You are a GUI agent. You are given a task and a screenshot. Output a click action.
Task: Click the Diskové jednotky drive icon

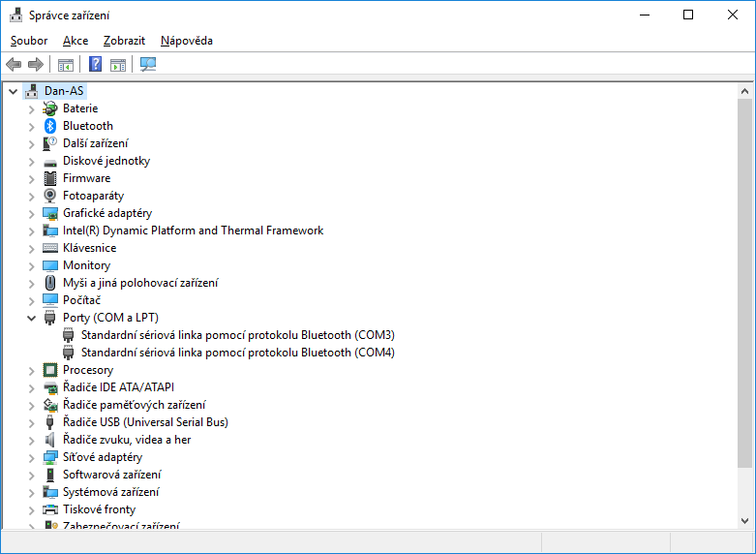(50, 162)
